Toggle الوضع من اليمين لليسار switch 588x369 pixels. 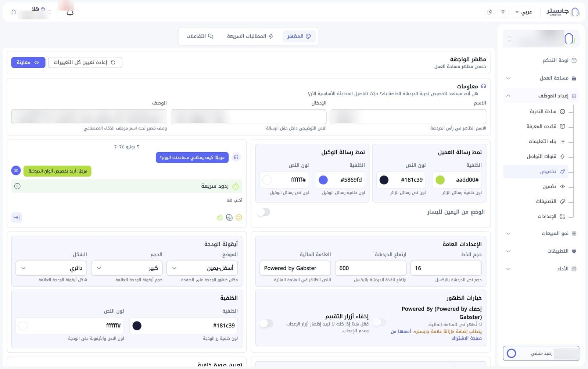click(263, 212)
